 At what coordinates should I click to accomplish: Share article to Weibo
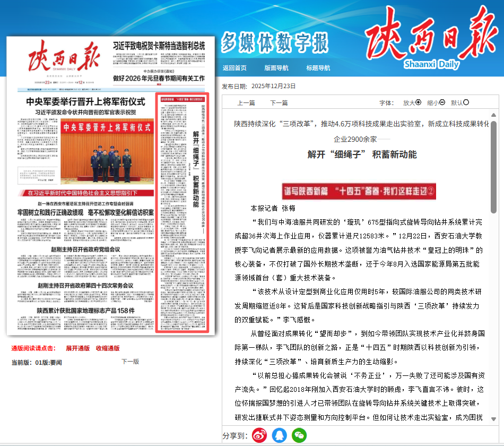(259, 435)
